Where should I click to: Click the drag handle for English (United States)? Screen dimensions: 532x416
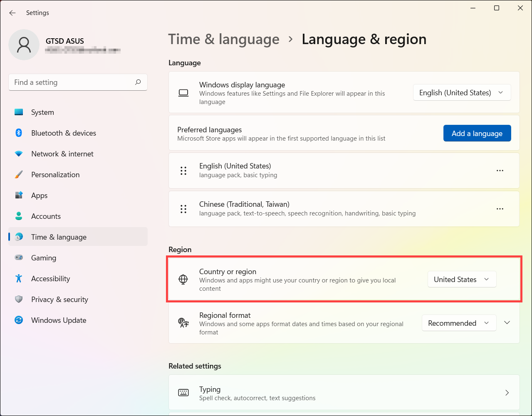[x=183, y=171]
